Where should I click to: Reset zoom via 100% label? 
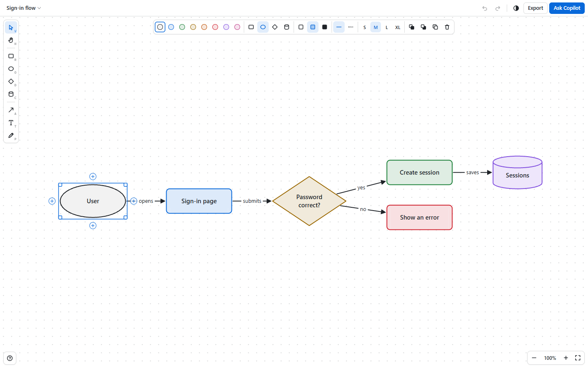(550, 358)
